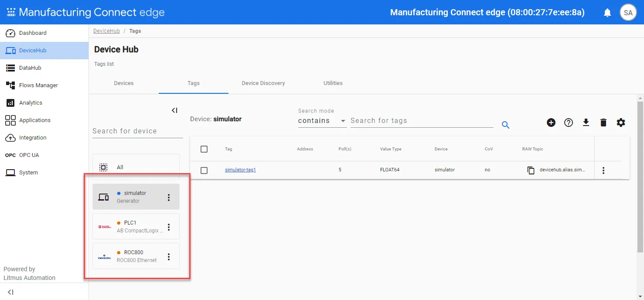This screenshot has width=644, height=300.
Task: Focus the Search for tags field
Action: tap(422, 121)
